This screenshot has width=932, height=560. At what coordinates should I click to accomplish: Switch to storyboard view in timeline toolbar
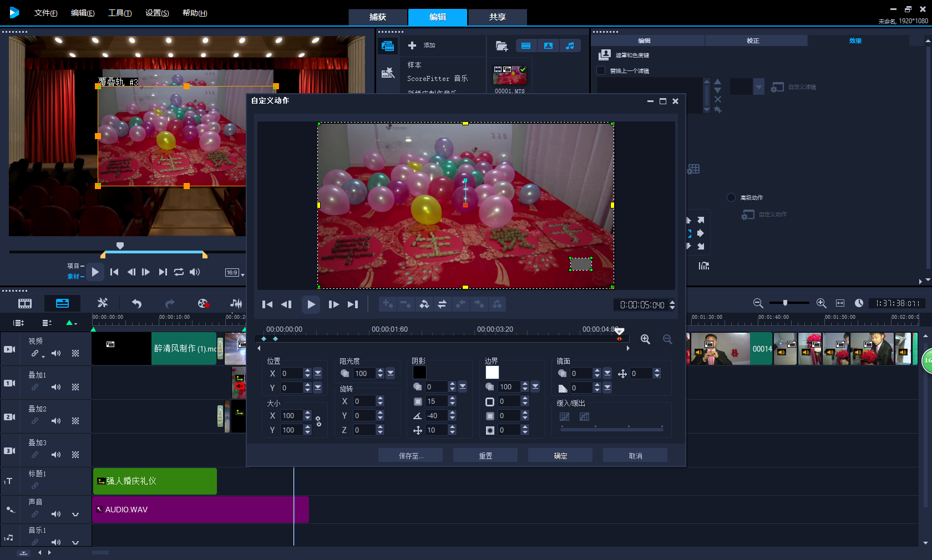(25, 303)
